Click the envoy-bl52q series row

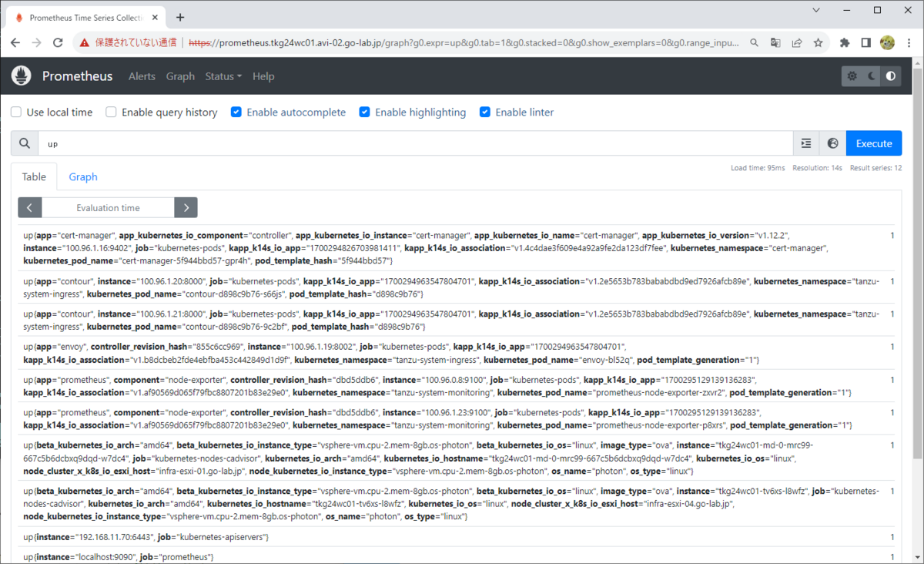[458, 353]
